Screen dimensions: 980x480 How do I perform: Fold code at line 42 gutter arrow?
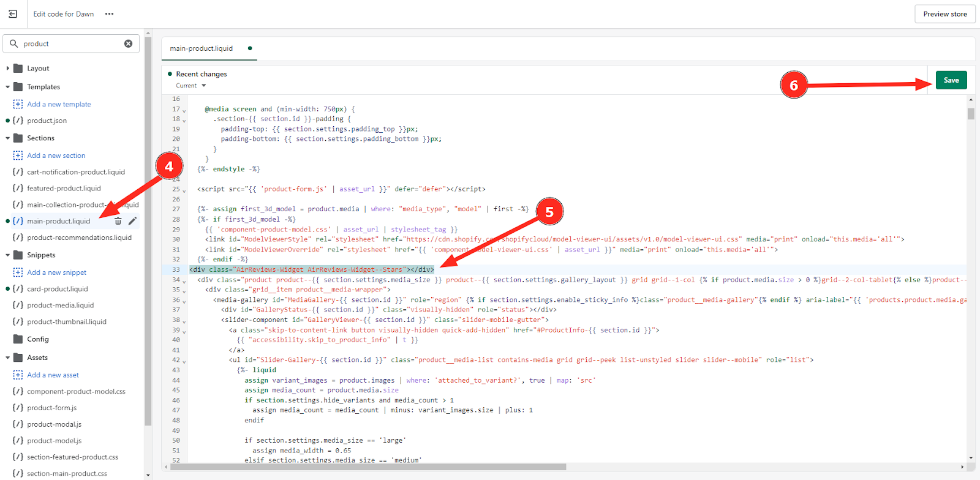(x=184, y=361)
